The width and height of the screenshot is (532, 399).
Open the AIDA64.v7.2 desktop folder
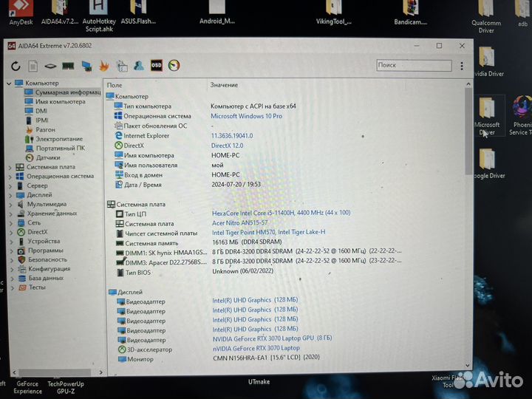coord(60,13)
